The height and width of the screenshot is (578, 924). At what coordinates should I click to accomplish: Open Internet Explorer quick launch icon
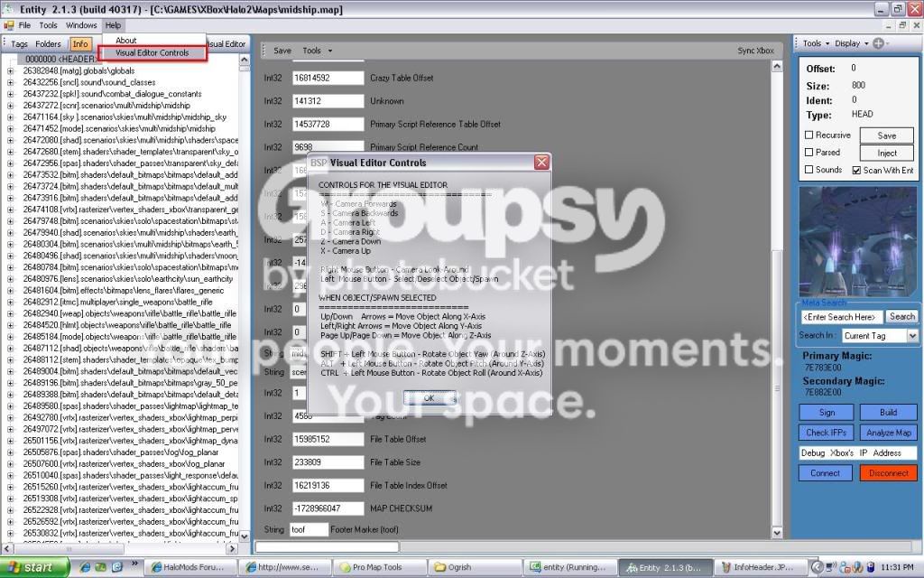[86, 567]
